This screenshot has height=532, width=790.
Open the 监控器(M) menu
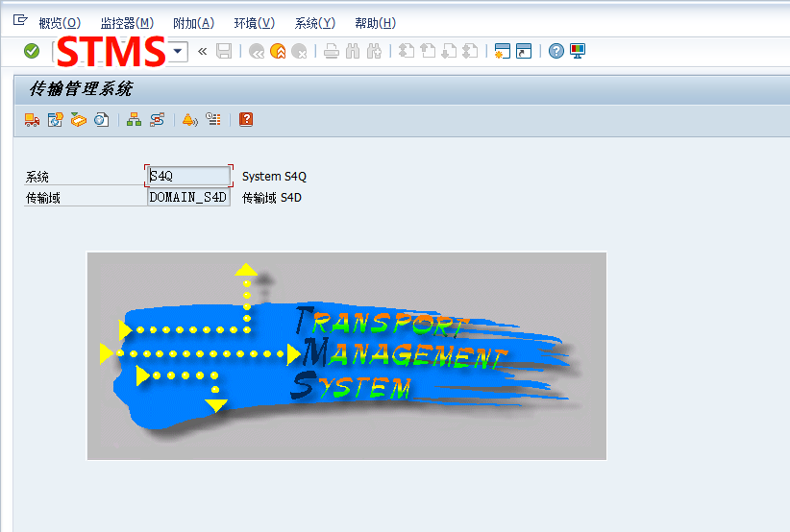click(x=127, y=23)
